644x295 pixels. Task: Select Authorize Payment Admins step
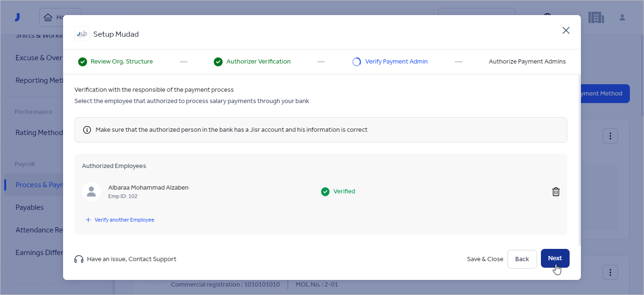pos(527,62)
